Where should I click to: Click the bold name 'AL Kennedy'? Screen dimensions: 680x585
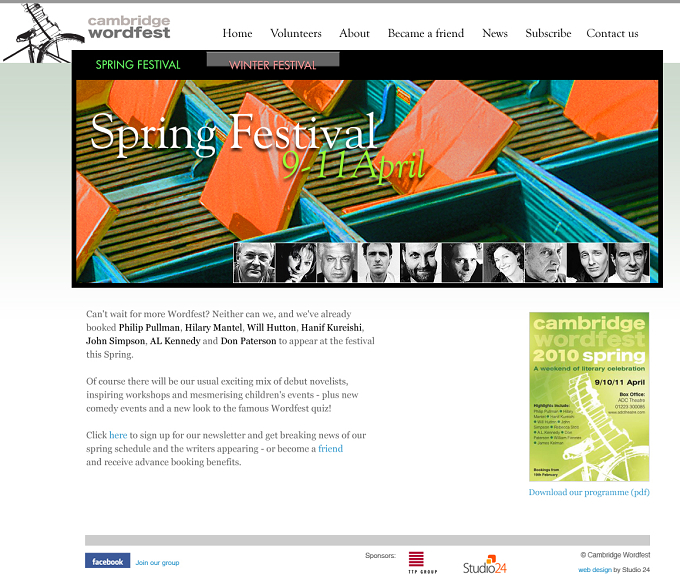point(175,341)
